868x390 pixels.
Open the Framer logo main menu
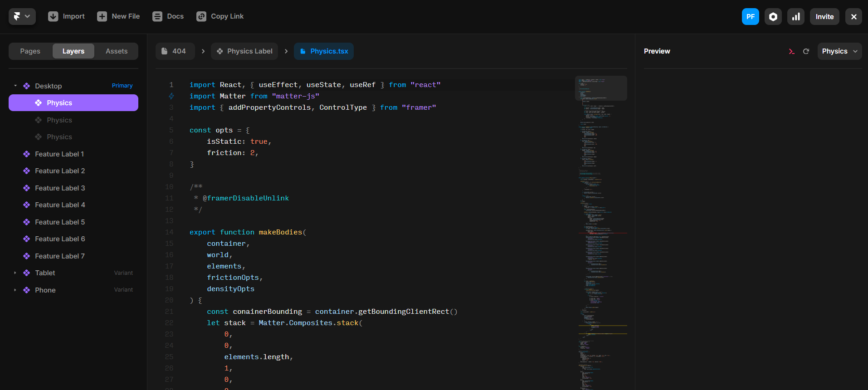click(x=22, y=16)
